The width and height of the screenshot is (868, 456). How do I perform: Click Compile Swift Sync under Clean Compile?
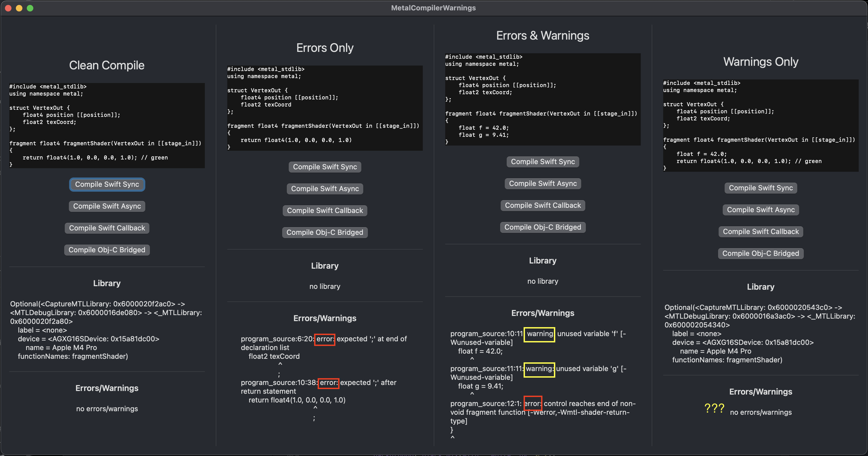click(x=107, y=184)
